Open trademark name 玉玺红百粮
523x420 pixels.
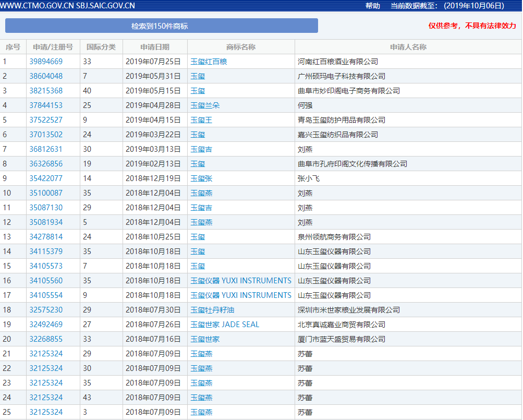(209, 62)
